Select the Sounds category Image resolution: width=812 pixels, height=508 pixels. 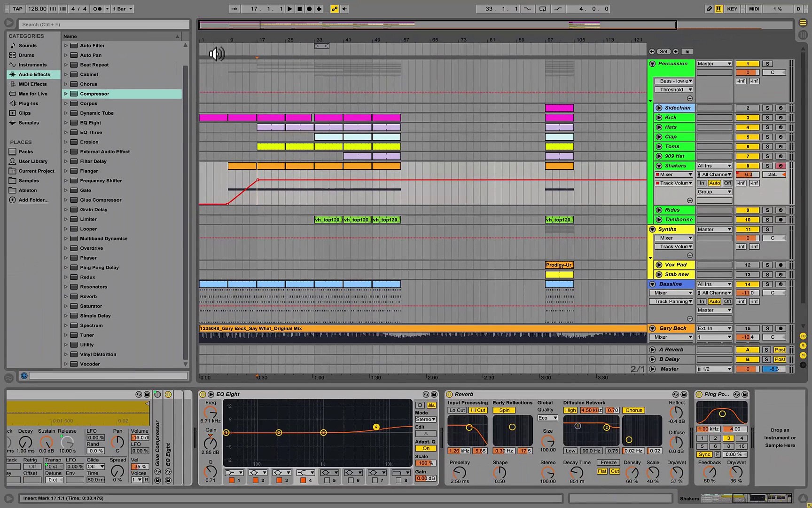tap(27, 46)
